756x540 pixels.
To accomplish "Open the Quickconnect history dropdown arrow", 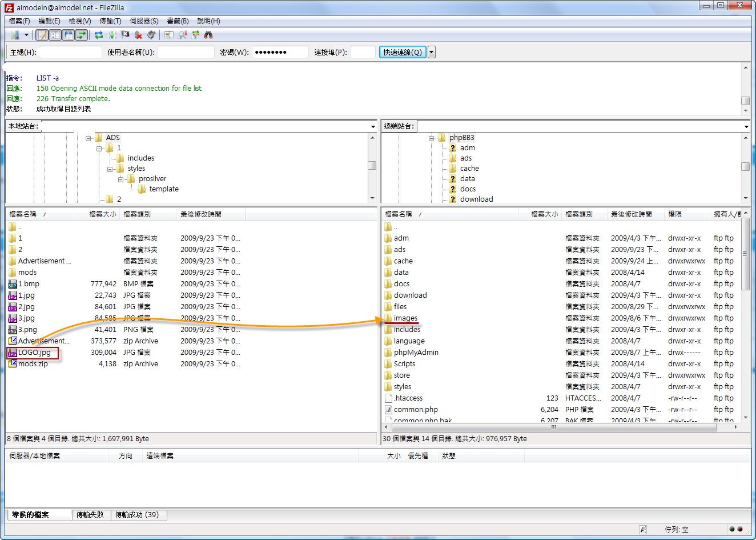I will 432,52.
